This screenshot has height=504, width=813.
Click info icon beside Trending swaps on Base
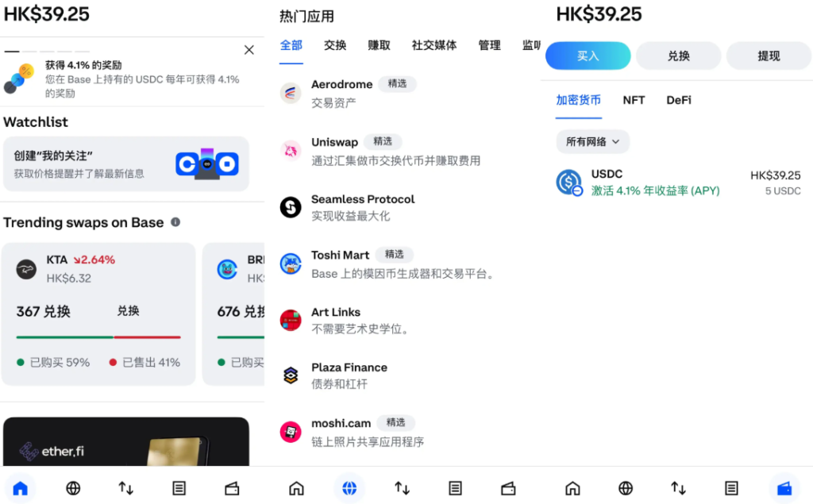point(175,222)
